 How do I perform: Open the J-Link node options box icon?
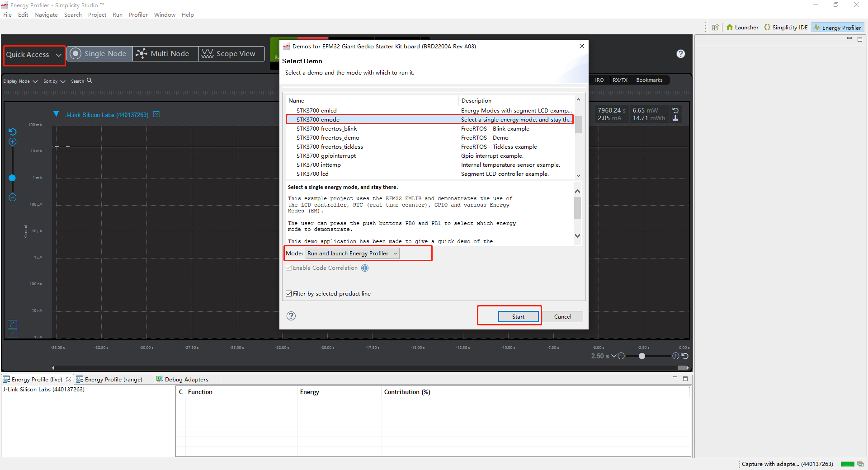[156, 114]
